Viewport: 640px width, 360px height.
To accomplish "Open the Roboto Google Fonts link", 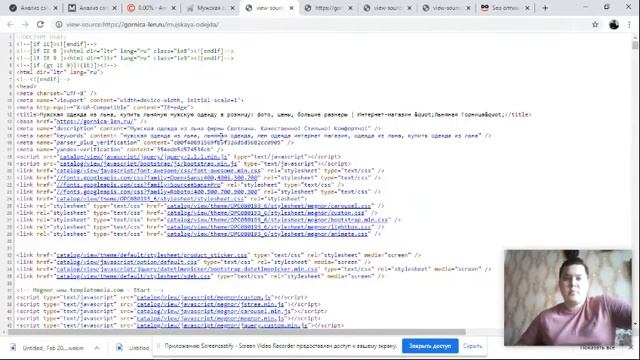I will point(157,191).
